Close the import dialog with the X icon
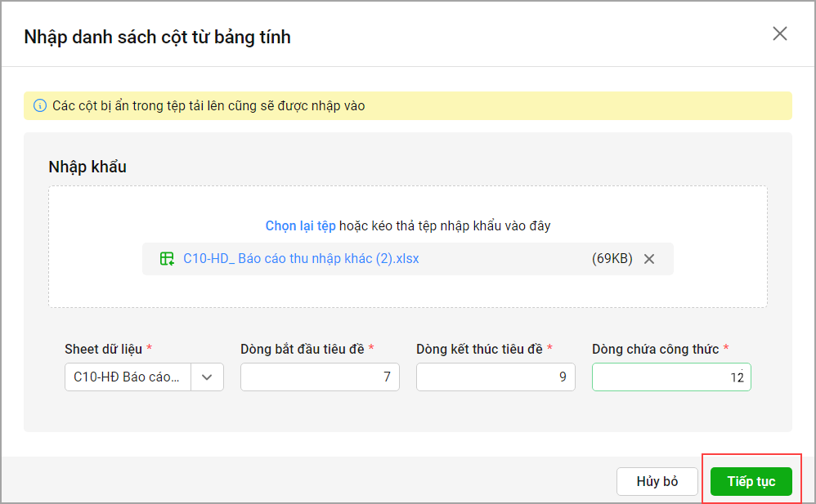 pyautogui.click(x=780, y=33)
